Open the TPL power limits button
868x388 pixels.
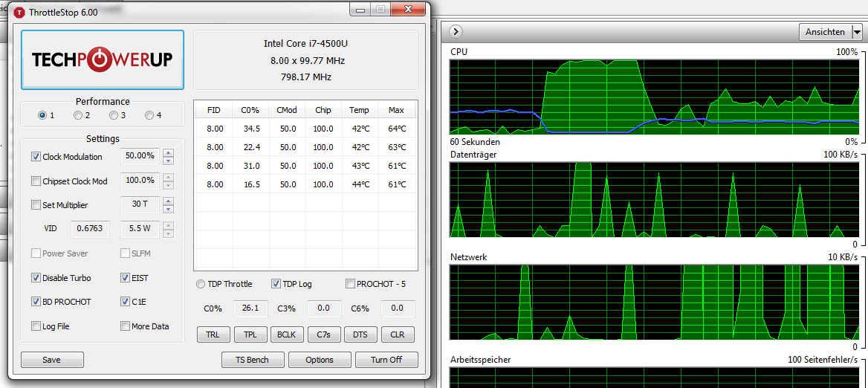click(x=250, y=334)
